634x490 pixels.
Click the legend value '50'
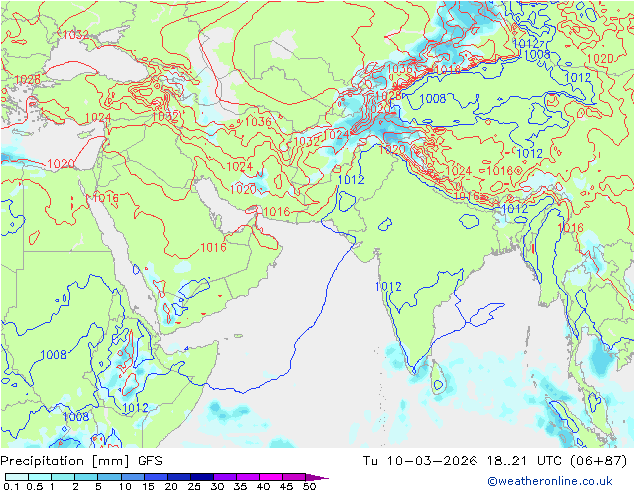(x=309, y=486)
